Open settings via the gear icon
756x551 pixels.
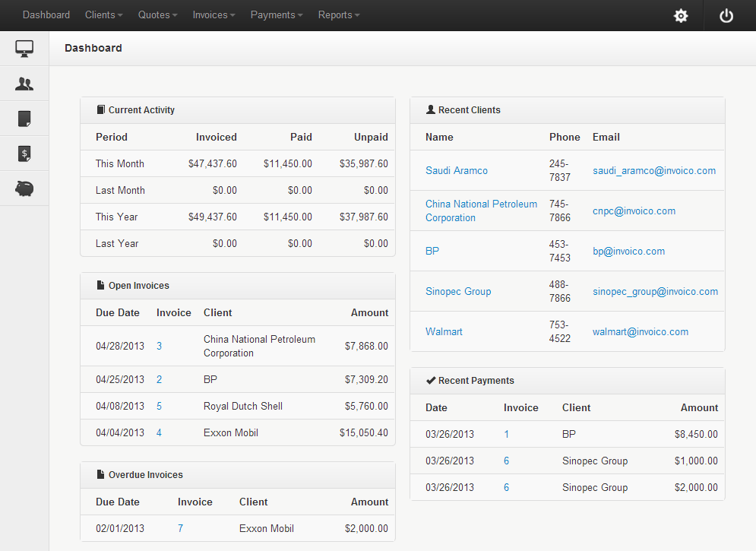point(681,16)
